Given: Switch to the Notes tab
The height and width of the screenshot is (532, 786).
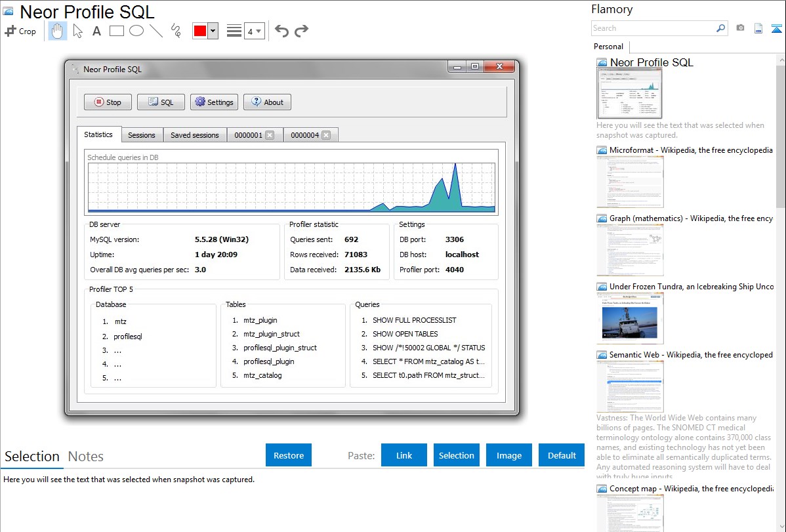Looking at the screenshot, I should point(85,457).
